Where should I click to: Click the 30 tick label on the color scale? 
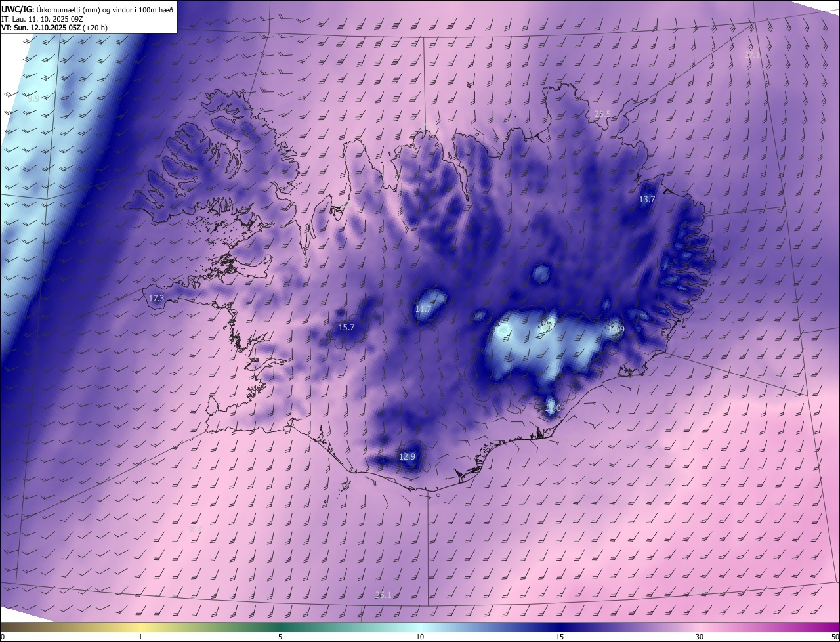coord(700,637)
